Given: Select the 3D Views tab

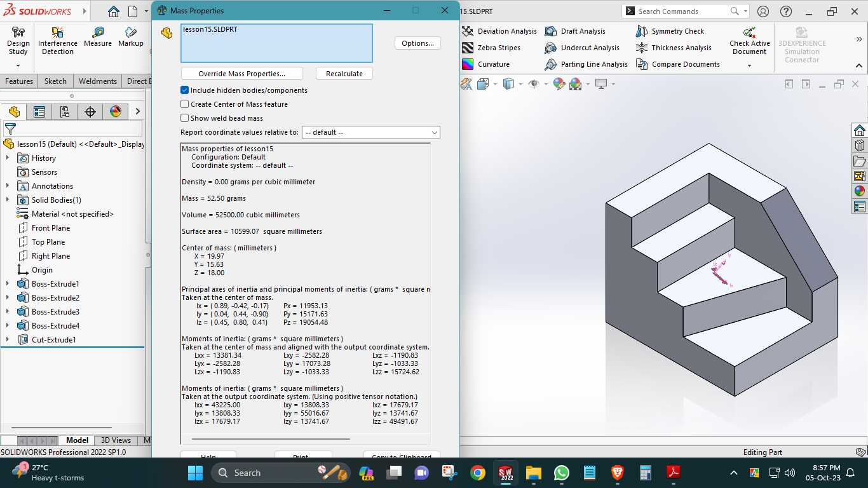Looking at the screenshot, I should click(116, 440).
